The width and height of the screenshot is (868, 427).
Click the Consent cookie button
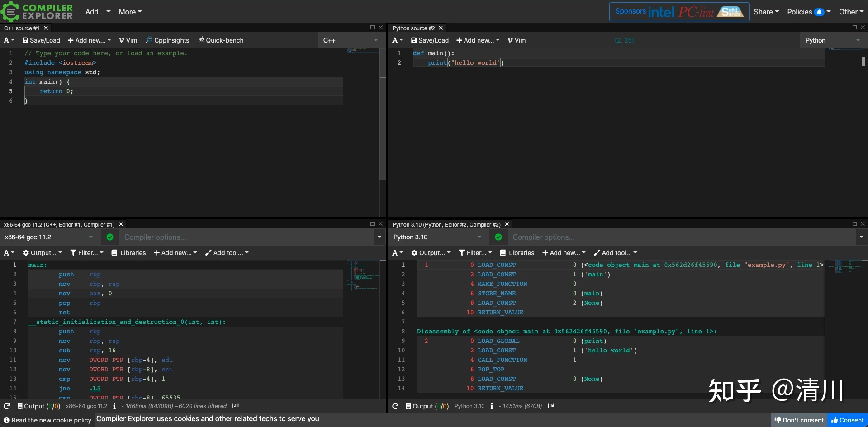pos(847,420)
